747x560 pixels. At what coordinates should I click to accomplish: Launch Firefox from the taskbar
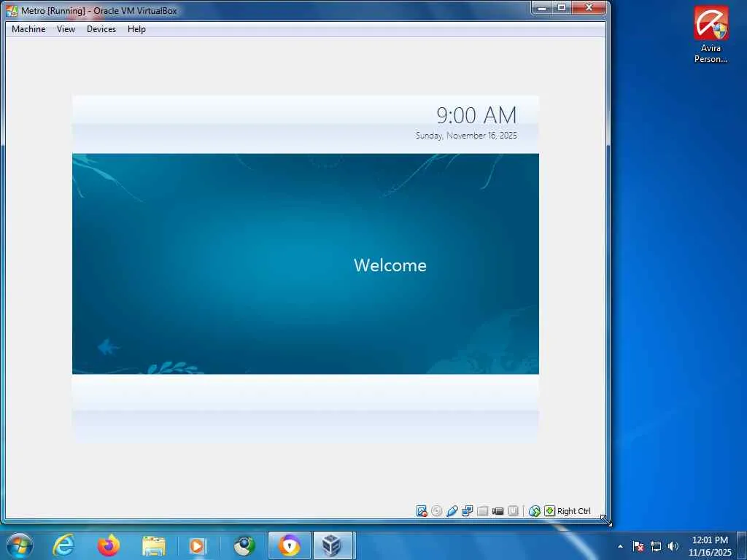109,545
